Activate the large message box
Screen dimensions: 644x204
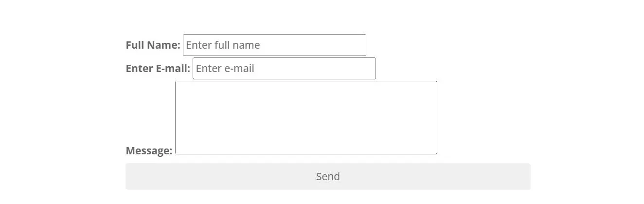pos(306,117)
